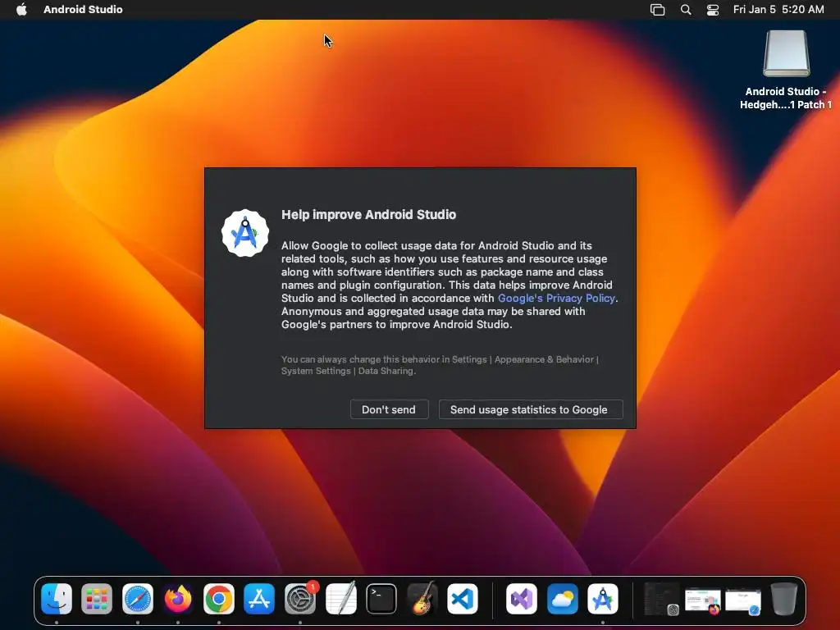The width and height of the screenshot is (840, 630).
Task: Open the purple Visual Studio app in the Dock
Action: pos(522,598)
